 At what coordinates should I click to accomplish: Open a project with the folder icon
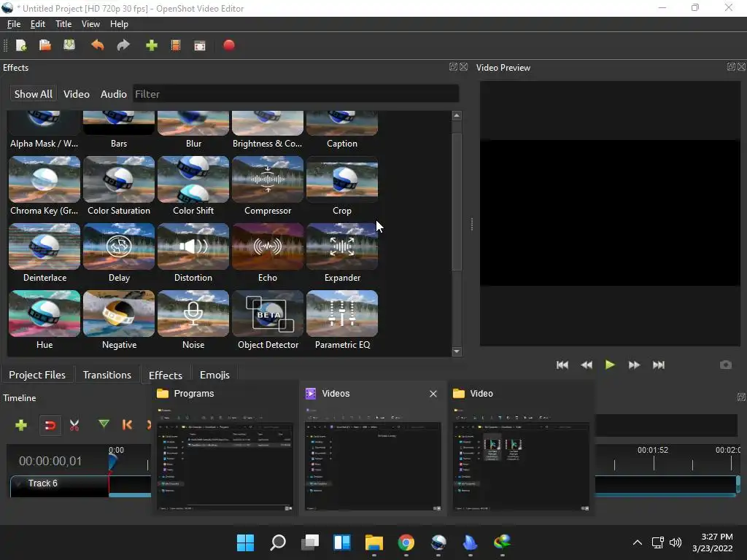44,45
